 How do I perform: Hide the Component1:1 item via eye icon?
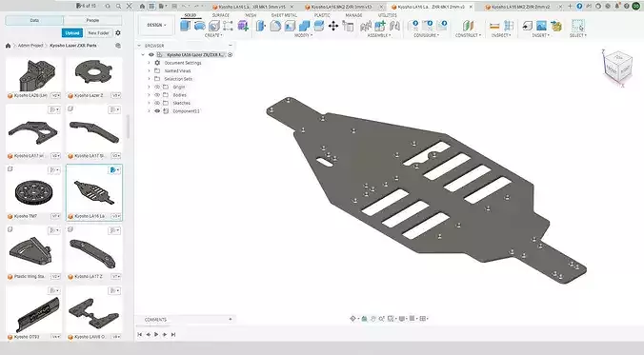(157, 110)
